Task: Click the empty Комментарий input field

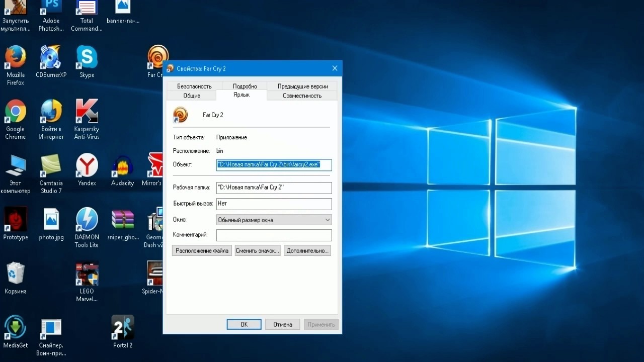Action: pos(274,235)
